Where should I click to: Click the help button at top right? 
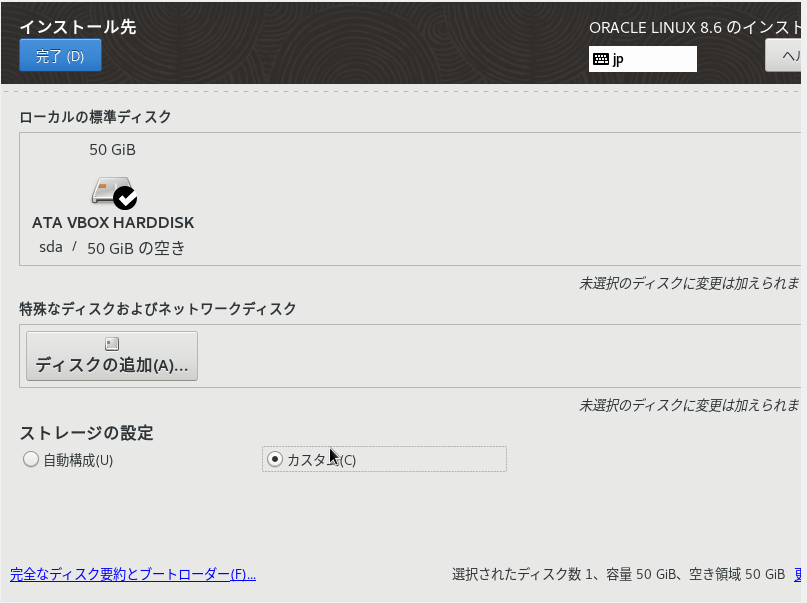click(x=785, y=56)
